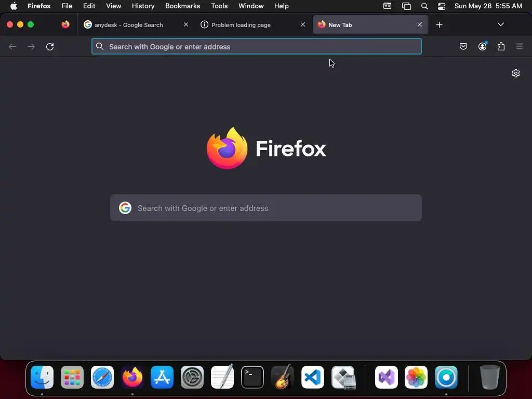
Task: Open a new tab with plus button
Action: [439, 25]
